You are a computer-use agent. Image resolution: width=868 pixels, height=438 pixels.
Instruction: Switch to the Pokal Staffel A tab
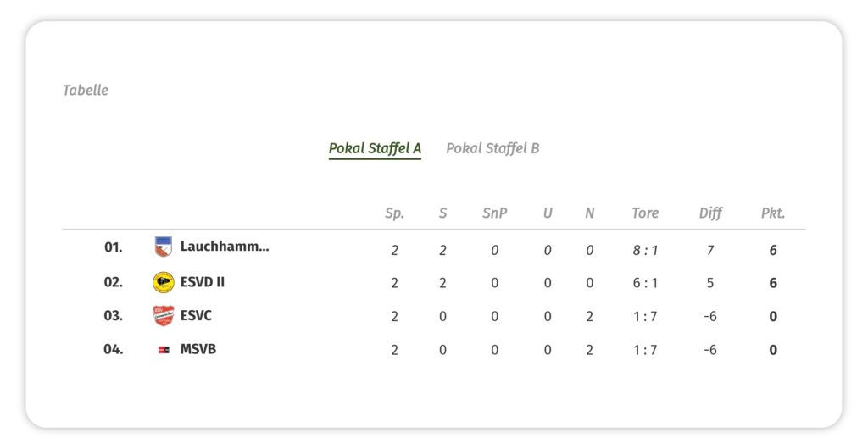click(x=375, y=148)
